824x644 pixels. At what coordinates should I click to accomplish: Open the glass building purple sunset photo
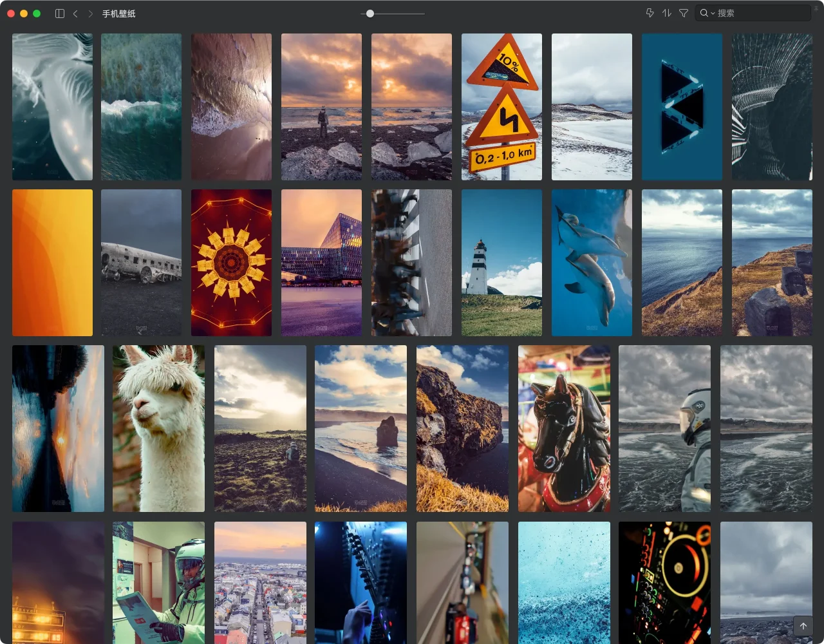pos(321,263)
